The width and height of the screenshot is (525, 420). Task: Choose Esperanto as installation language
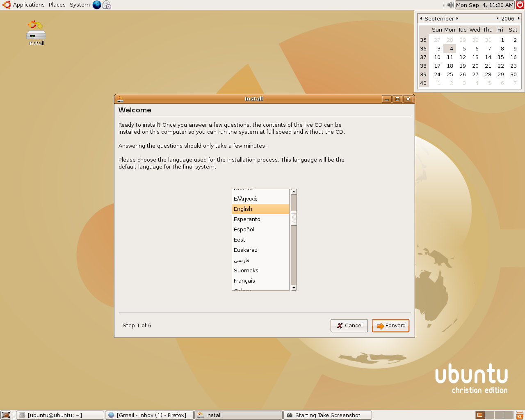click(260, 219)
